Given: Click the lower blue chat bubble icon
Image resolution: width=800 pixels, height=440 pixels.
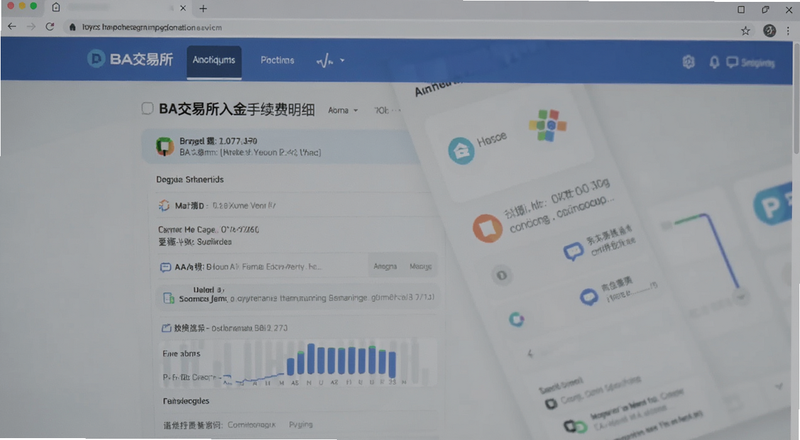Looking at the screenshot, I should 589,297.
